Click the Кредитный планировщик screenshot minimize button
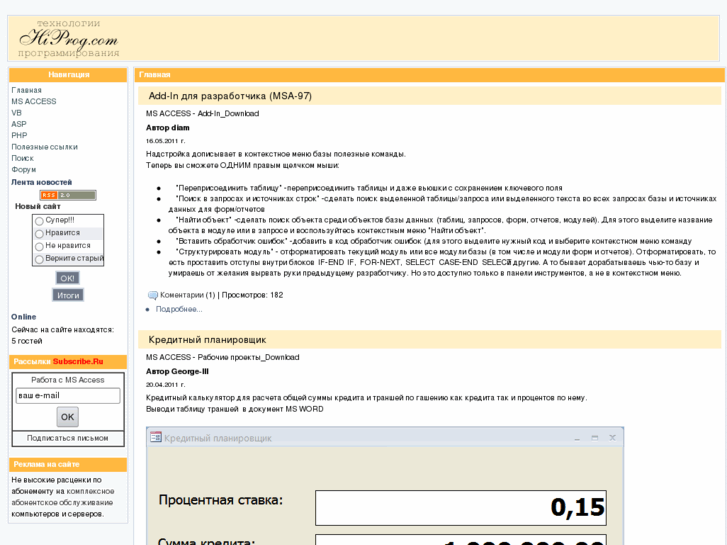727x545 pixels. pyautogui.click(x=577, y=438)
